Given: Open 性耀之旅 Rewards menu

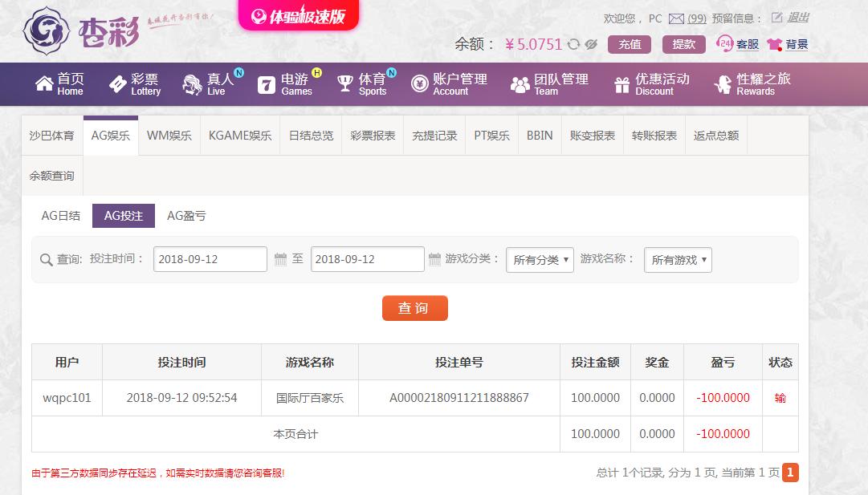Looking at the screenshot, I should pos(752,84).
